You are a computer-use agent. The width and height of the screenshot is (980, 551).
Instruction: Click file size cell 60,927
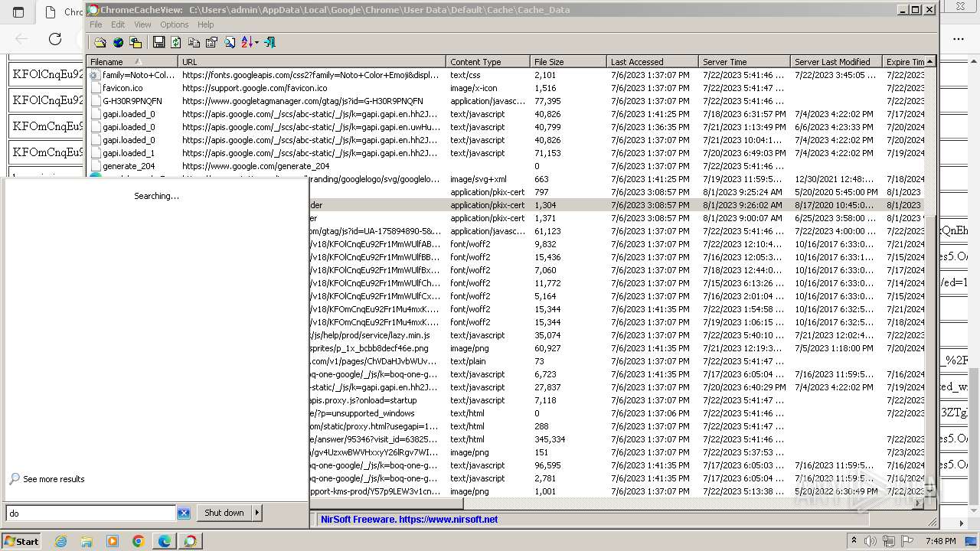tap(547, 348)
